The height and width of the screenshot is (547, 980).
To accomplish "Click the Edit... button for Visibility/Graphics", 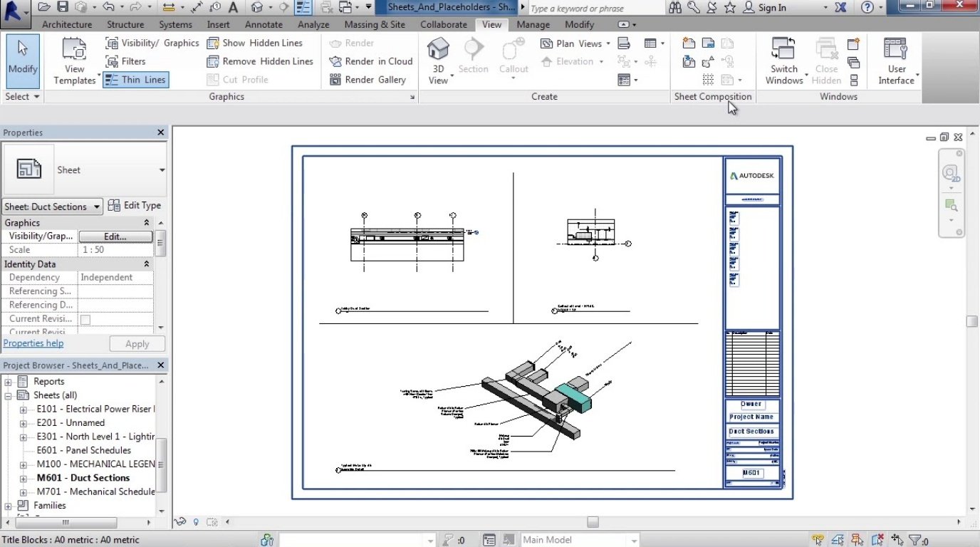I will (115, 236).
